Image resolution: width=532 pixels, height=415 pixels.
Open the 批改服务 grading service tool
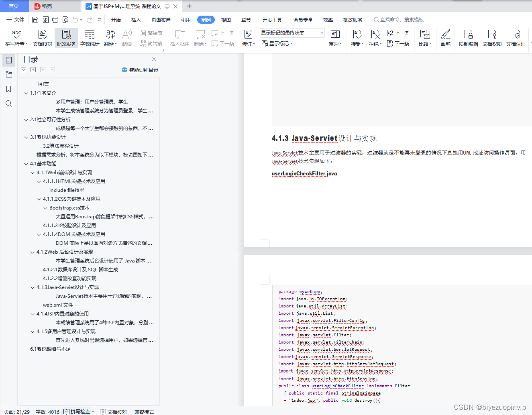tap(66, 38)
